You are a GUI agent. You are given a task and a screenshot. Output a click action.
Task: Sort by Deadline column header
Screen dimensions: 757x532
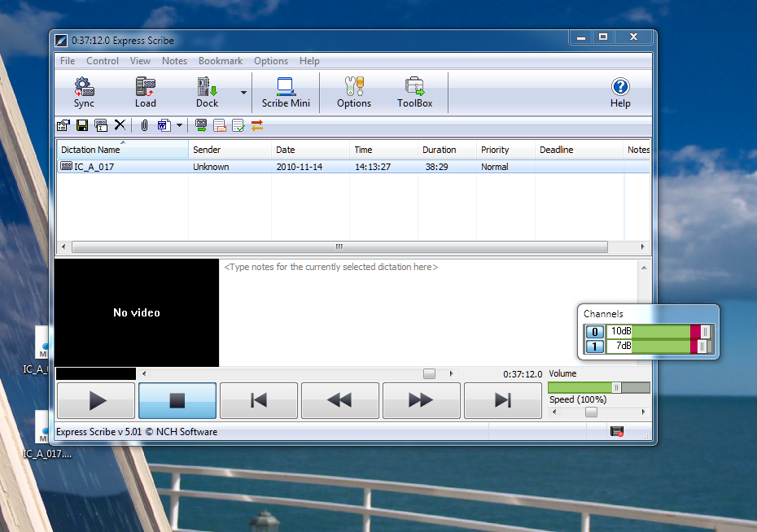tap(580, 150)
